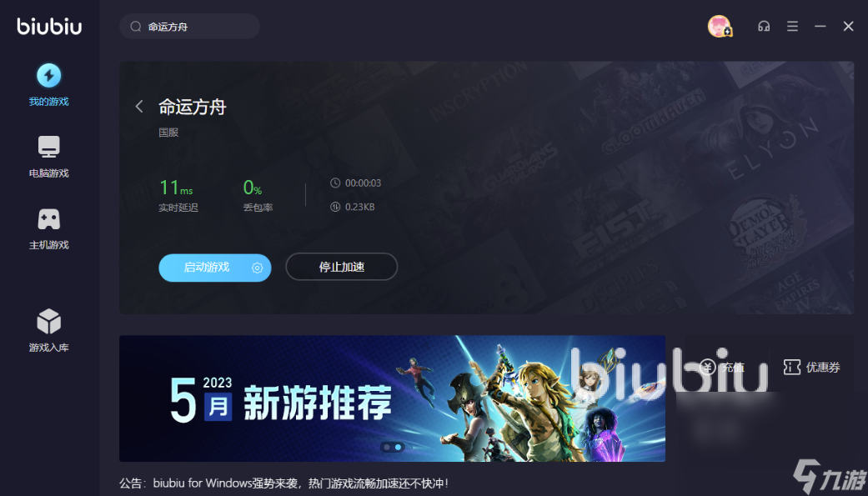Click the announcement text 公告

point(284,483)
